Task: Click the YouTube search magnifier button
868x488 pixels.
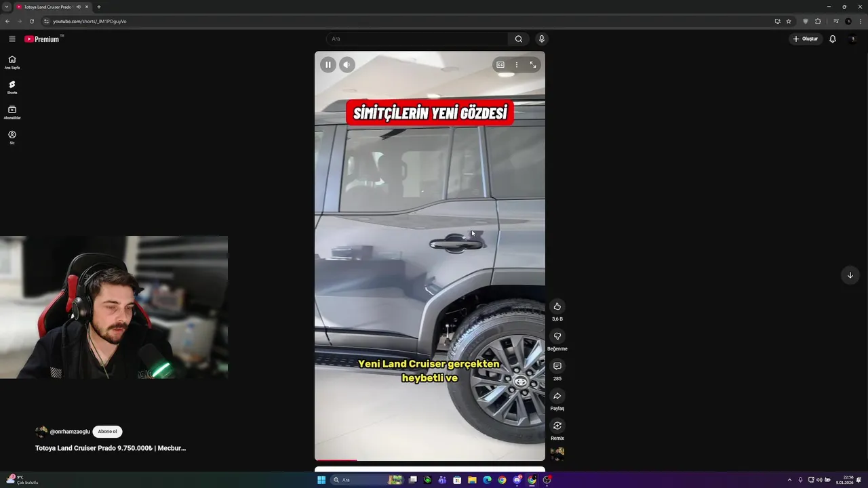Action: pos(519,39)
